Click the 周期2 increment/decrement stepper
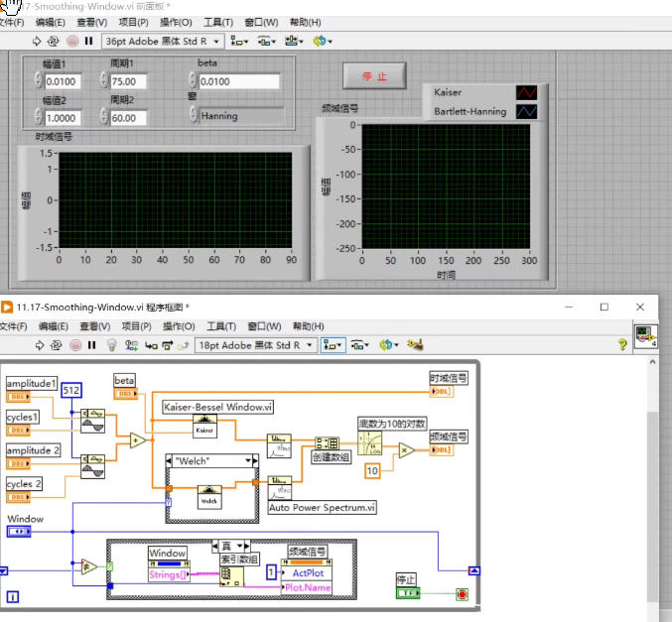The image size is (672, 622). click(x=104, y=117)
